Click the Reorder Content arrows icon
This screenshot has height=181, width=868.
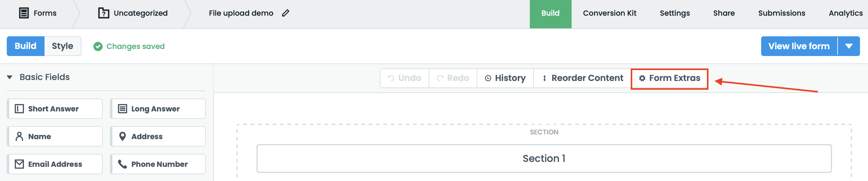click(545, 78)
